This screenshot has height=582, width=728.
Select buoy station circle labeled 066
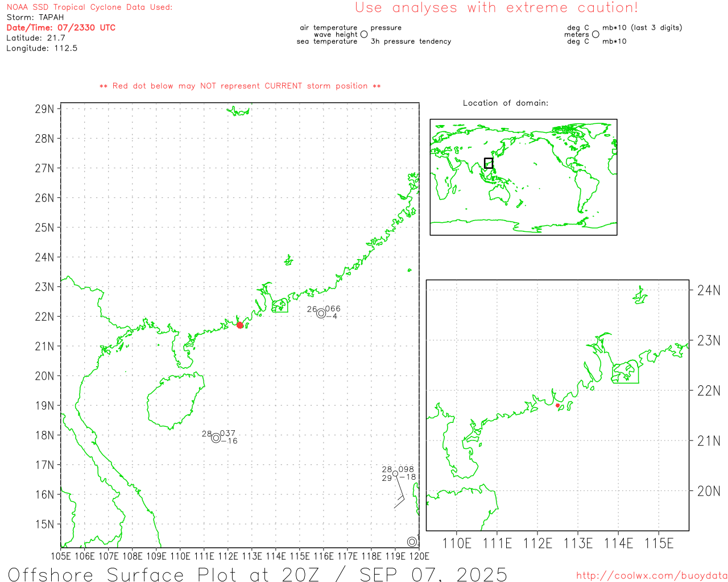(x=321, y=313)
